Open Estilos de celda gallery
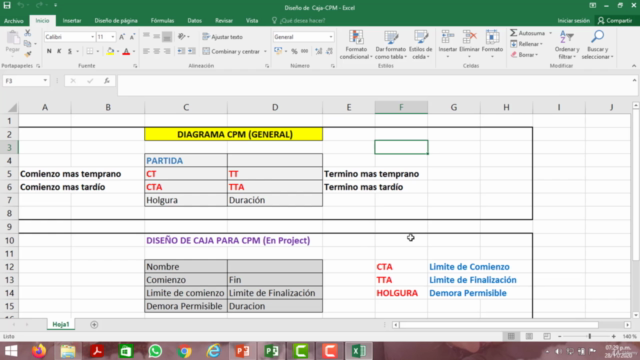 [x=420, y=45]
